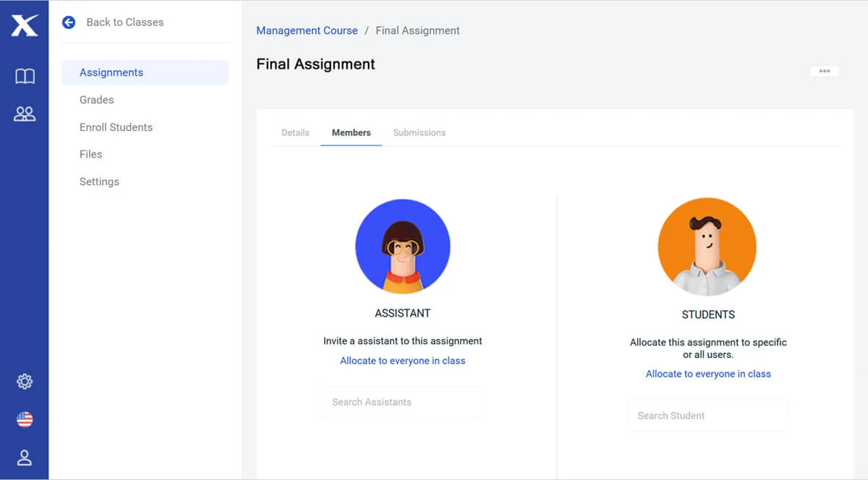This screenshot has height=480, width=868.
Task: Open the courses book icon
Action: tap(25, 76)
